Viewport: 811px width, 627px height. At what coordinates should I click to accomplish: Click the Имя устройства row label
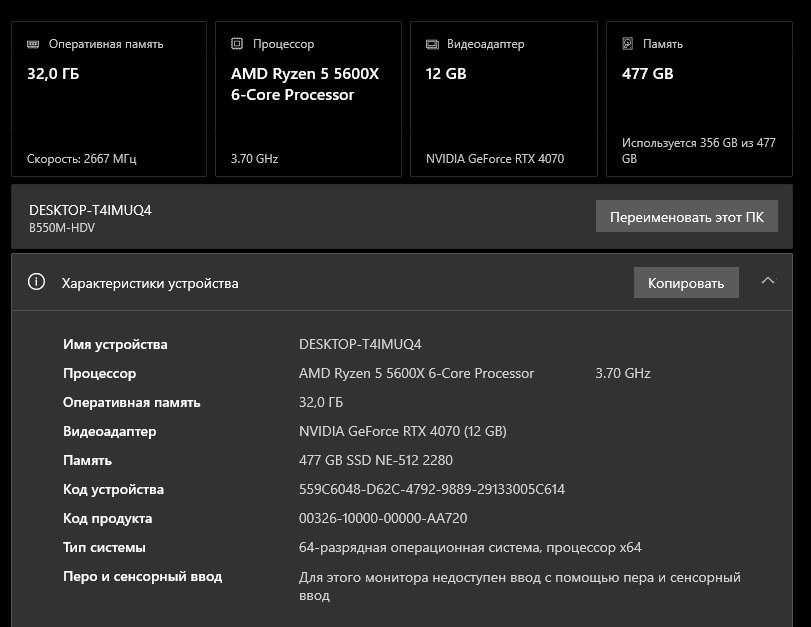115,345
